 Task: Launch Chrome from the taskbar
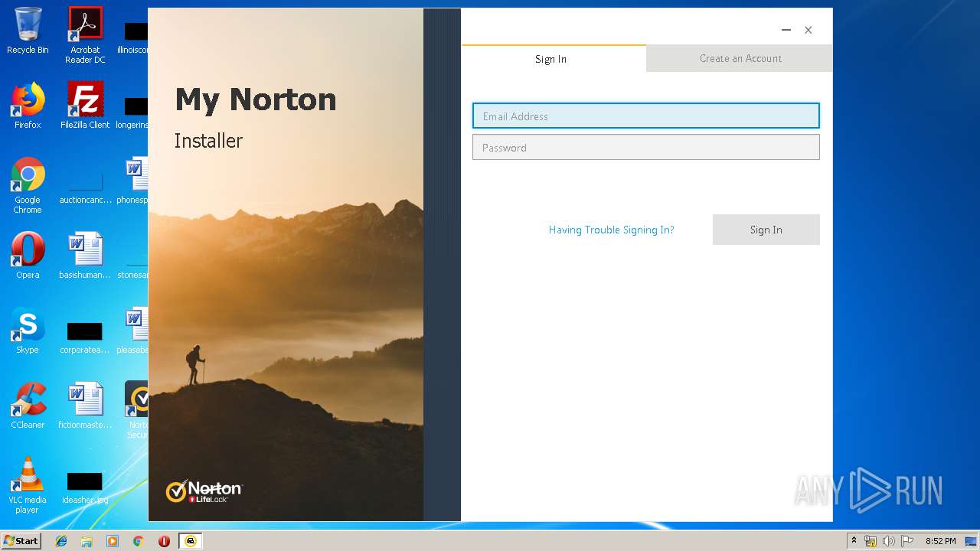[x=138, y=541]
